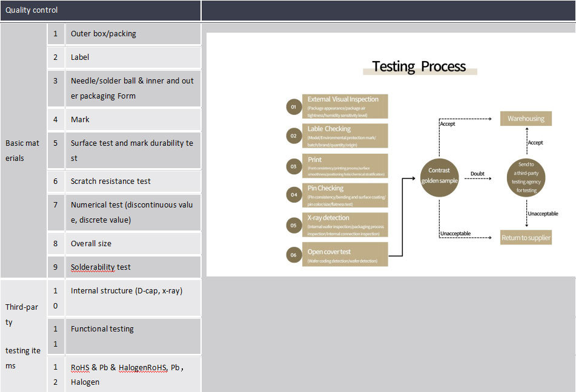Click the X-ray detection step box
The image size is (576, 392).
[x=345, y=224]
